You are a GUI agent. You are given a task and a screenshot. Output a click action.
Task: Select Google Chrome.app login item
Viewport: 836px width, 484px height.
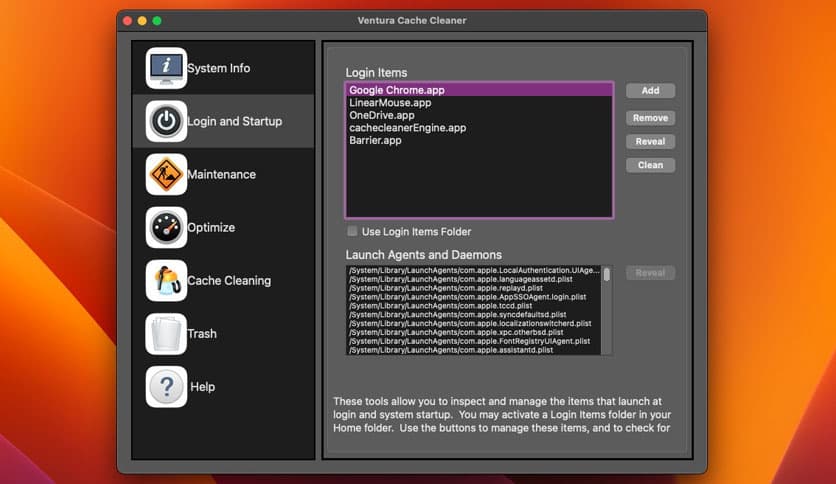479,90
